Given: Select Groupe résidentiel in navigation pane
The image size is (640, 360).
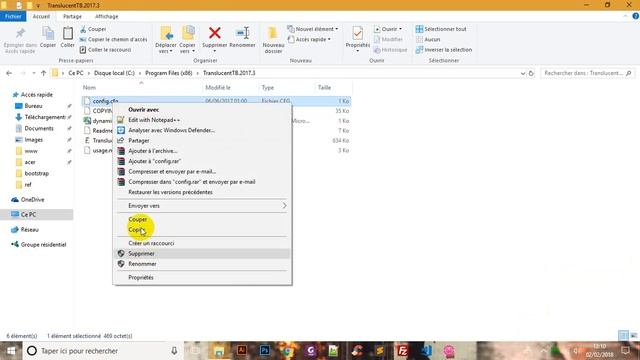Looking at the screenshot, I should pos(43,245).
